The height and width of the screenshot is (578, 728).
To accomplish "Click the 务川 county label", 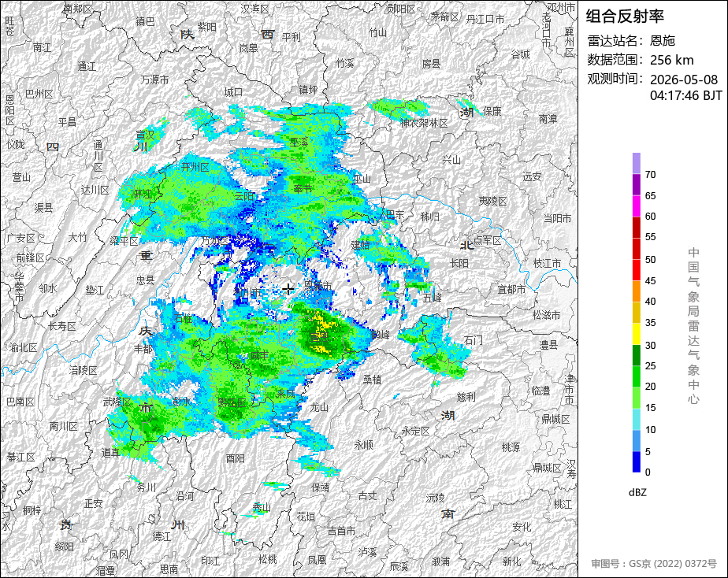I will coord(147,487).
